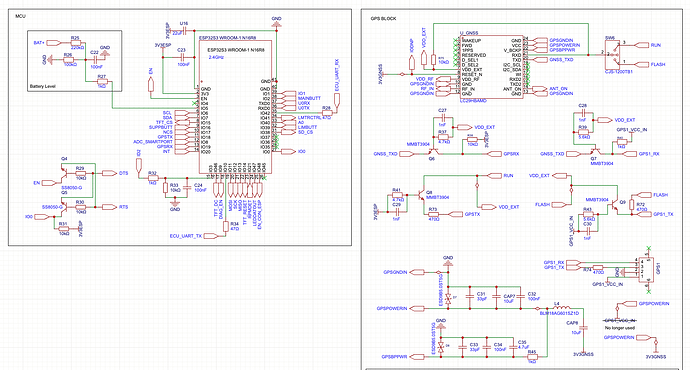Select the MAINBUTT net label
The image size is (690, 370).
(x=309, y=99)
